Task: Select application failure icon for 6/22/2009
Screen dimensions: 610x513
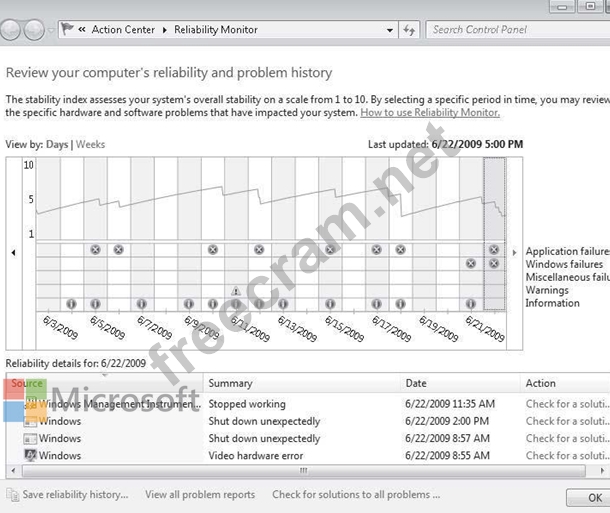Action: click(494, 250)
